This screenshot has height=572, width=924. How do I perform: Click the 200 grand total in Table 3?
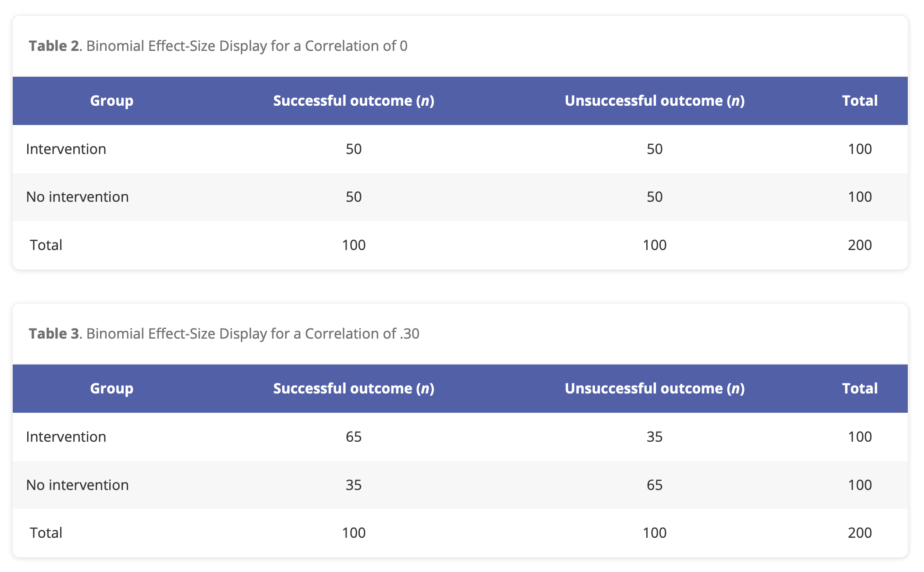860,533
